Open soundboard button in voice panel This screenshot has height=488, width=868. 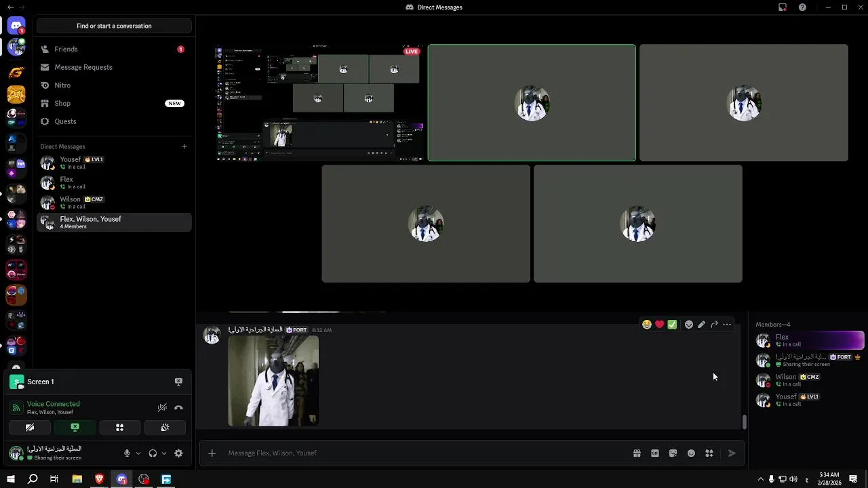click(x=165, y=428)
